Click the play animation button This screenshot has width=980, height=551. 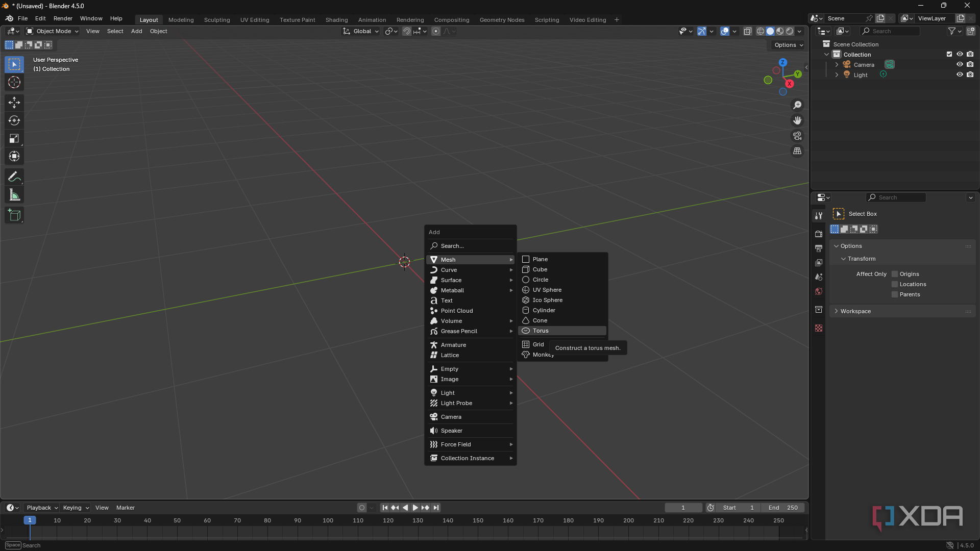pos(415,508)
